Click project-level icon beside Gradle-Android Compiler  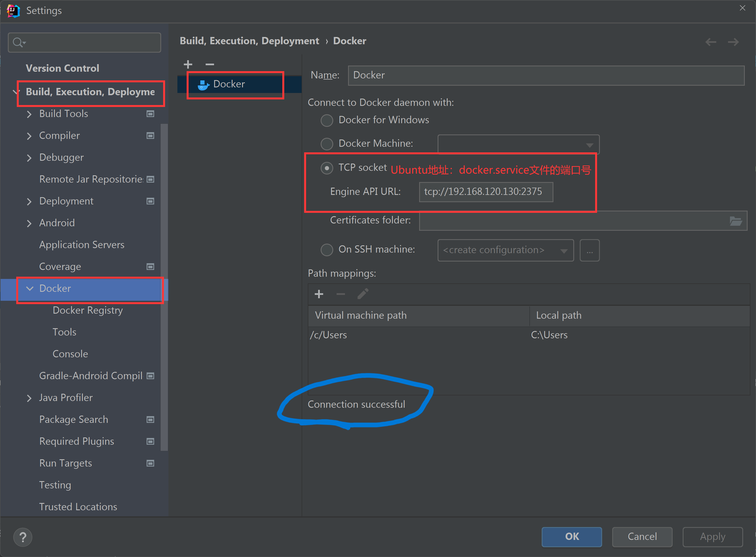150,376
